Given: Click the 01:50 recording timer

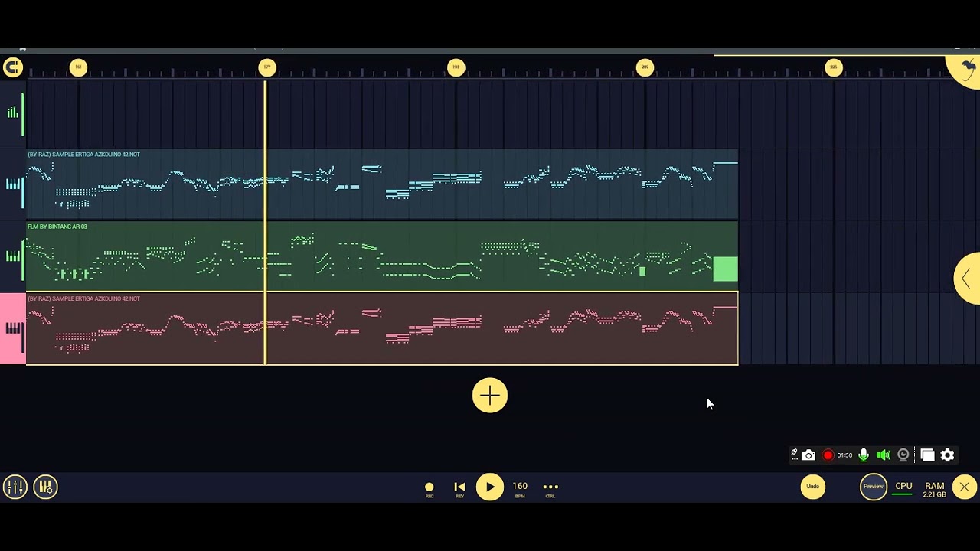Looking at the screenshot, I should click(844, 455).
